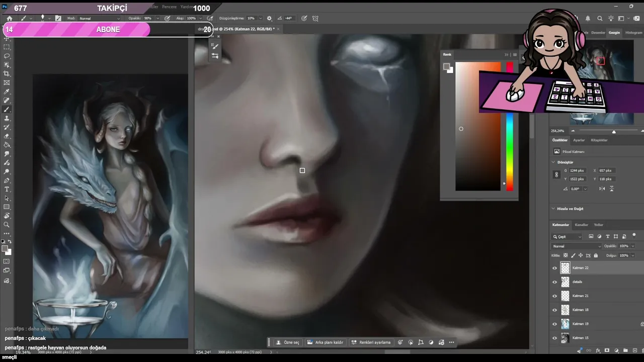Viewport: 644px width, 362px height.
Task: Select the Rectangular Marquee tool
Action: click(x=7, y=47)
